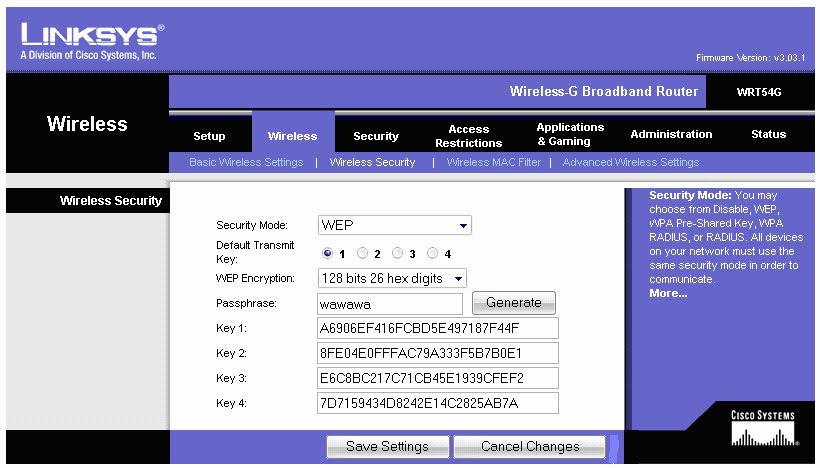Click the More... help link
The image size is (820, 468).
coord(668,293)
